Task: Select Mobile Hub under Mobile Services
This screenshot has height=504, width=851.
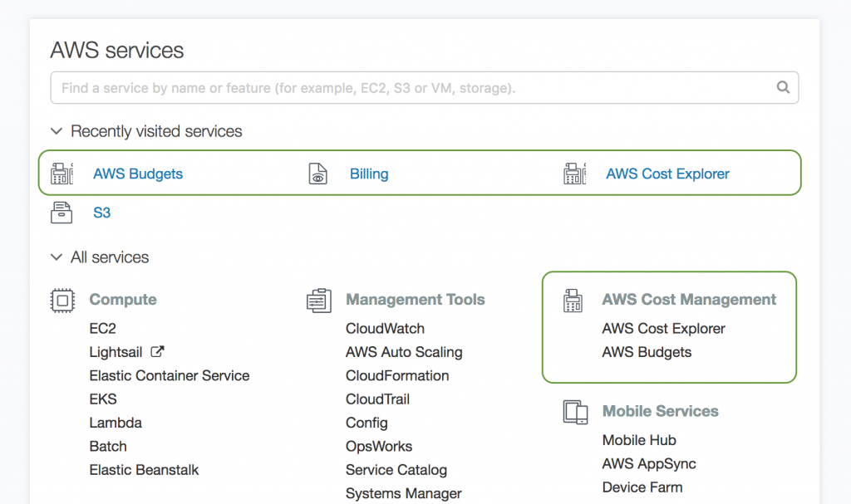Action: [x=639, y=440]
